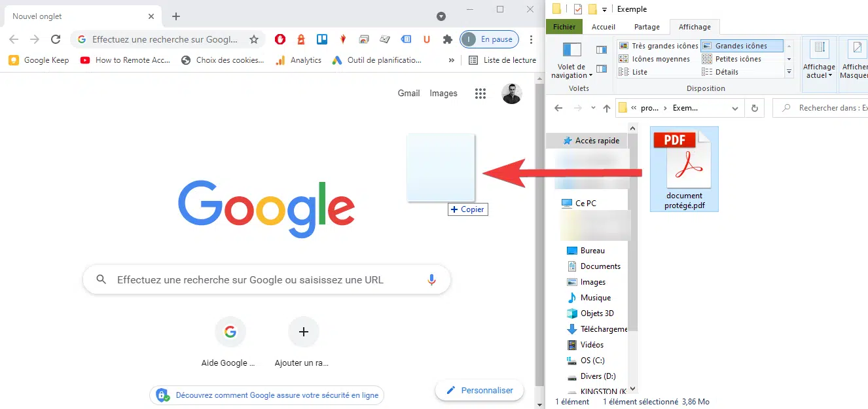
Task: Choose Très grandes icônes layout
Action: 659,46
